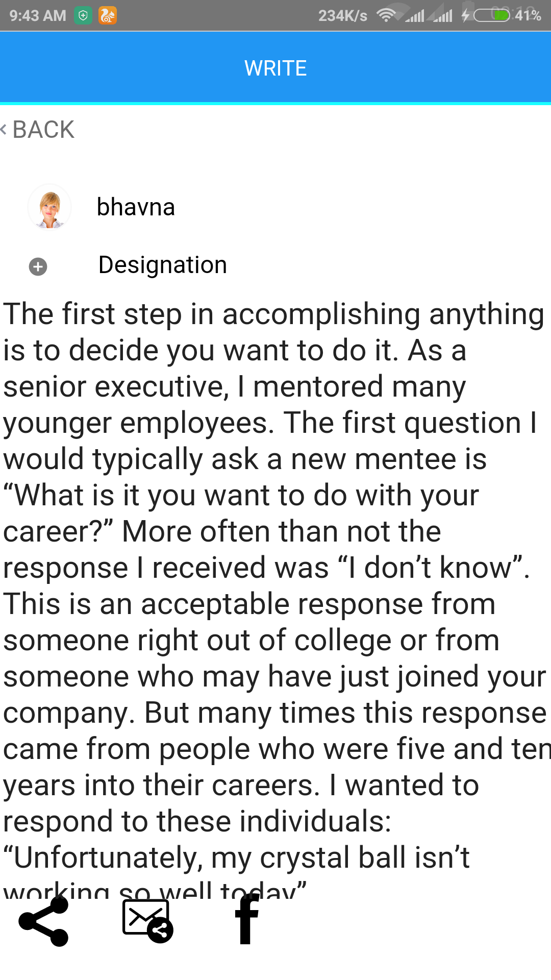Screen dimensions: 551x980
Task: Tap the 234K/s network speed indicator
Action: [x=343, y=16]
